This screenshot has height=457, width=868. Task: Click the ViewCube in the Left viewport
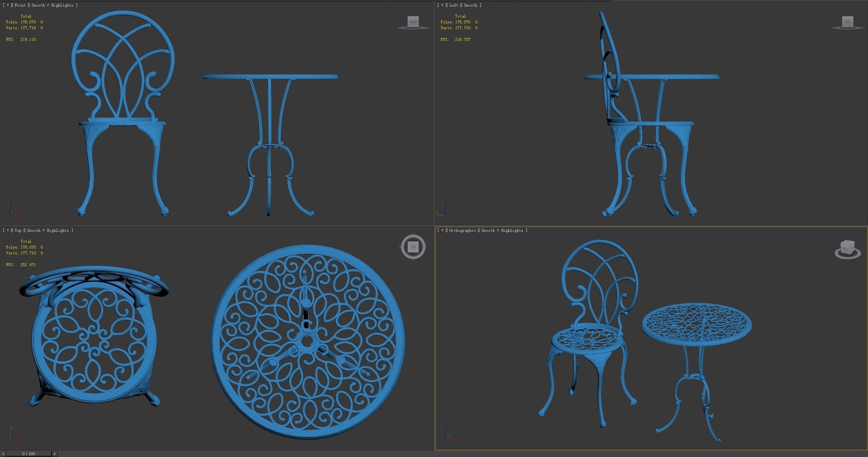pyautogui.click(x=847, y=22)
